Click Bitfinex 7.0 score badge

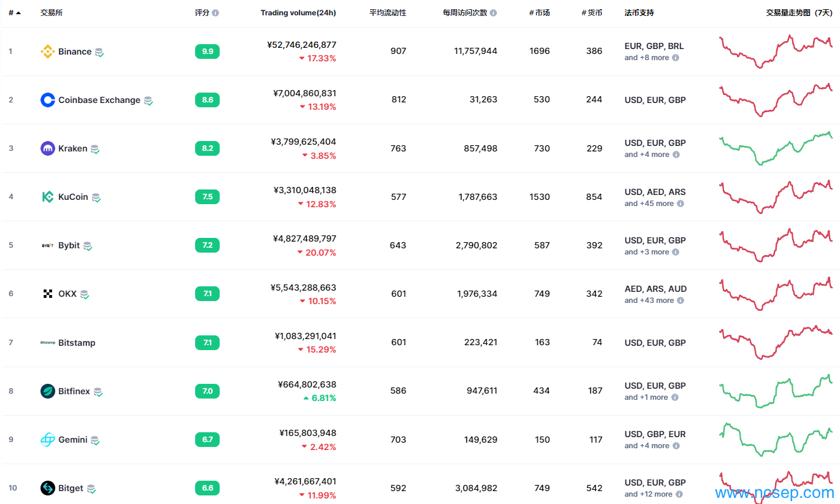[207, 391]
